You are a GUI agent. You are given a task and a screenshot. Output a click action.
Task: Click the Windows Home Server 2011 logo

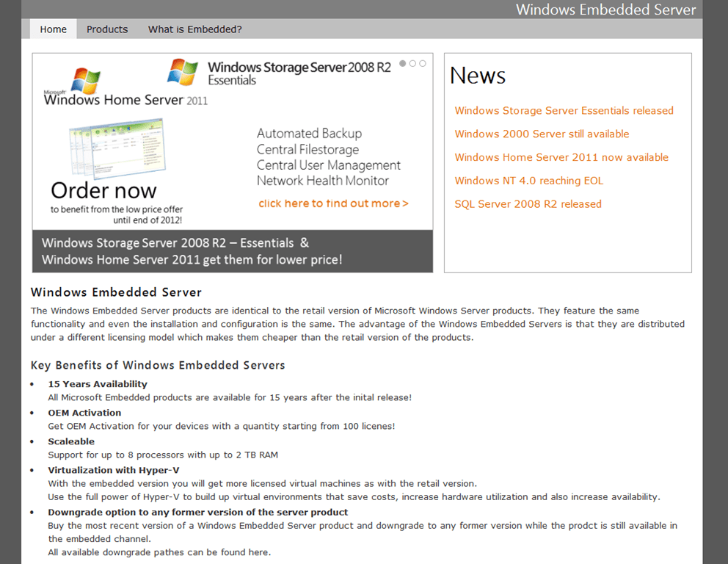(x=125, y=87)
